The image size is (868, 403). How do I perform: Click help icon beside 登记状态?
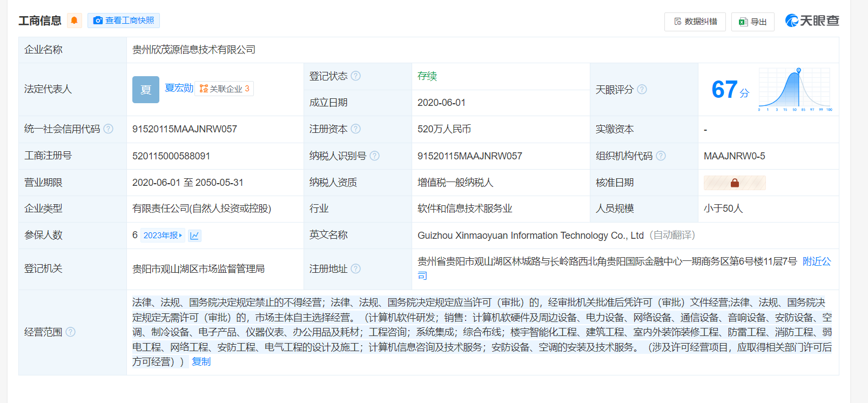click(x=355, y=76)
